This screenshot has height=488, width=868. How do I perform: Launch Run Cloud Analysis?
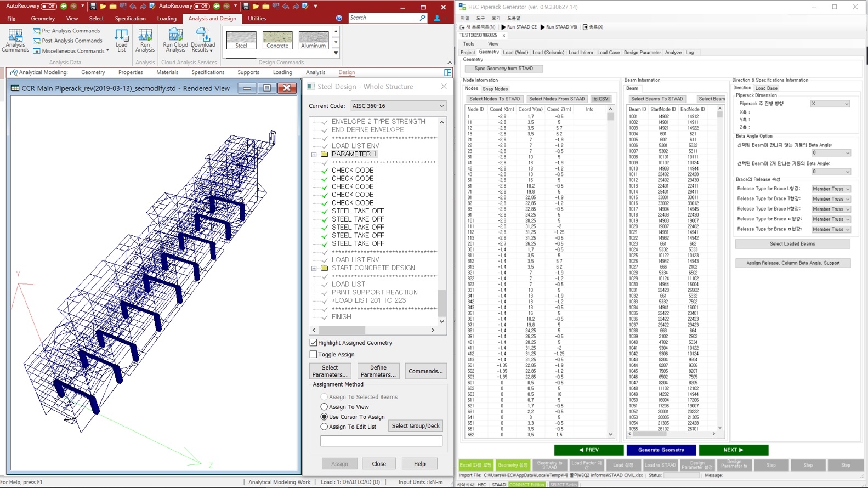[x=175, y=40]
